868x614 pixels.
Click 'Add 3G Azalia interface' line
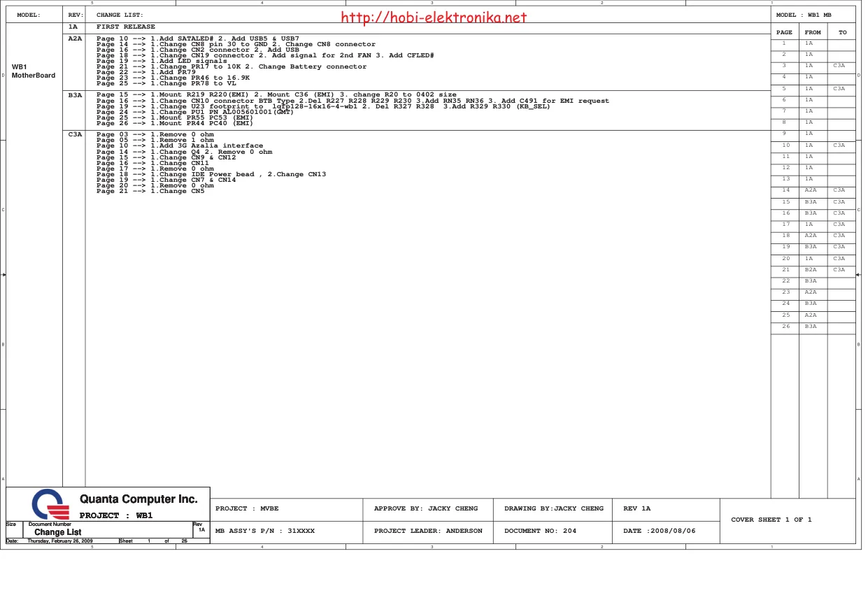[180, 145]
